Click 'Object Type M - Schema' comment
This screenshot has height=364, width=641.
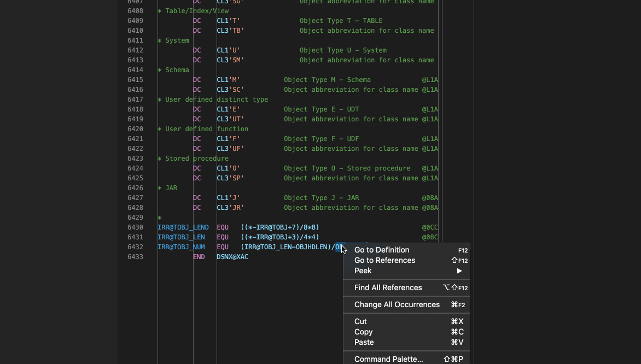tap(328, 80)
